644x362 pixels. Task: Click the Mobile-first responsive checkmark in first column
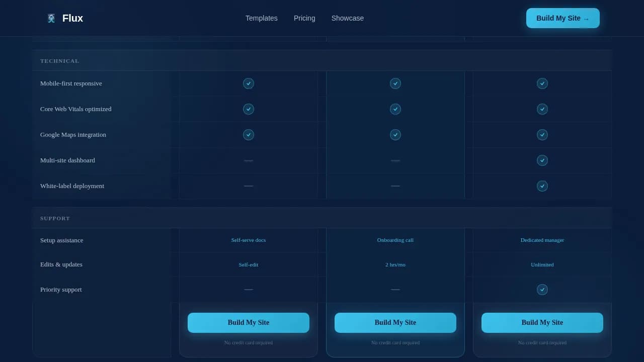249,83
